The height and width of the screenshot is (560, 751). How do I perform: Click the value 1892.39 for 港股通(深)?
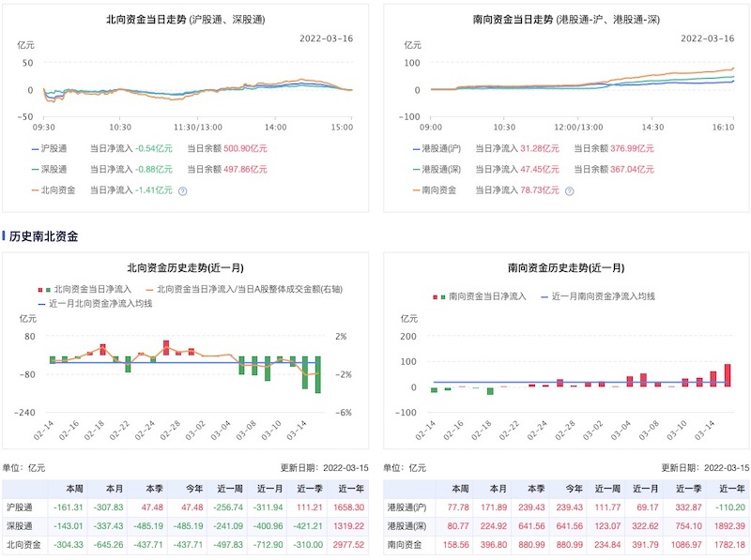tap(730, 526)
